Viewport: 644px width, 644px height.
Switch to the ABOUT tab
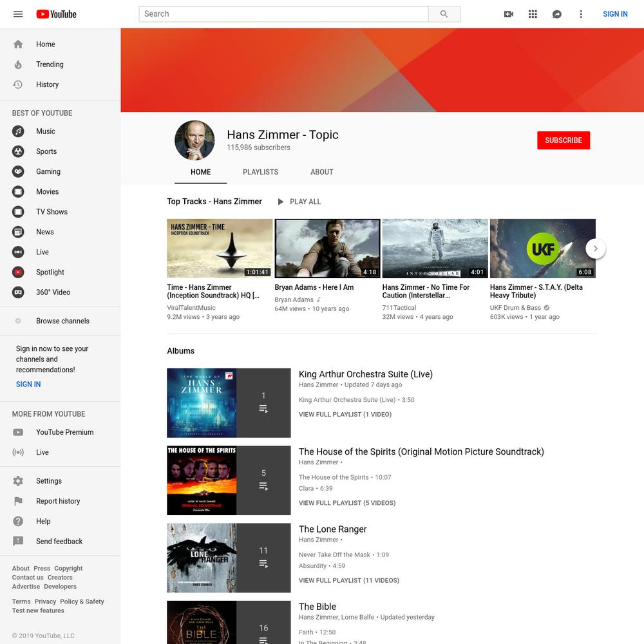click(x=321, y=172)
